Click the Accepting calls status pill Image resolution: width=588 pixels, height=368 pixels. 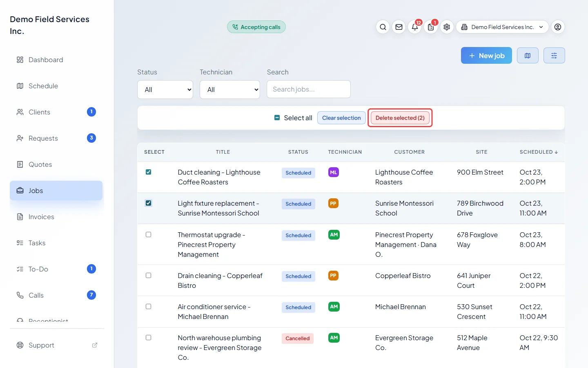click(x=256, y=27)
